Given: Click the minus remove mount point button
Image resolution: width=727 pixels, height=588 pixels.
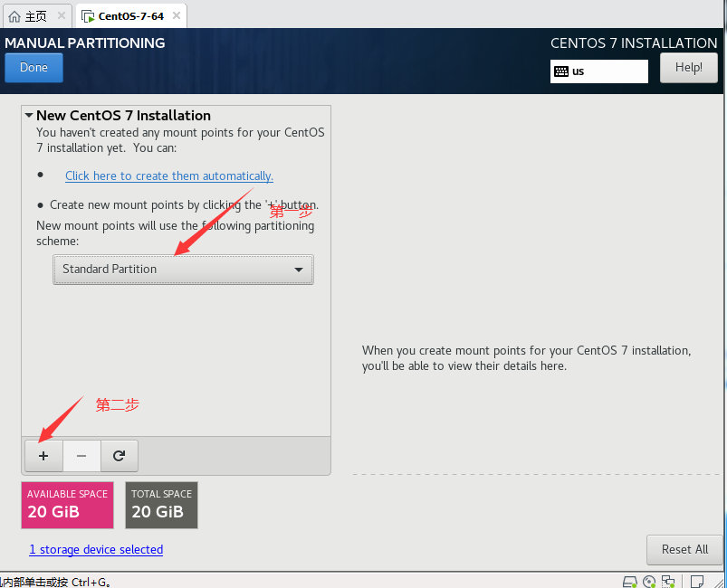Looking at the screenshot, I should pos(81,456).
